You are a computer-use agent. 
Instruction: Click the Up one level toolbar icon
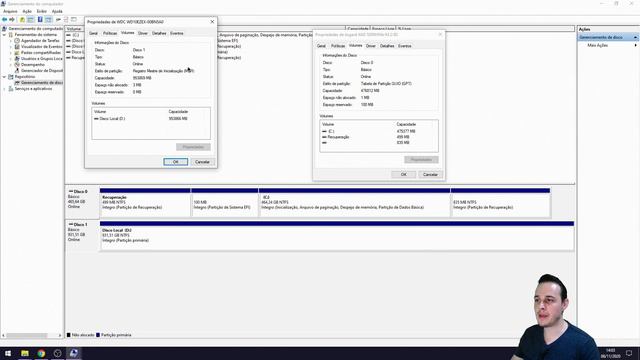(x=22, y=20)
